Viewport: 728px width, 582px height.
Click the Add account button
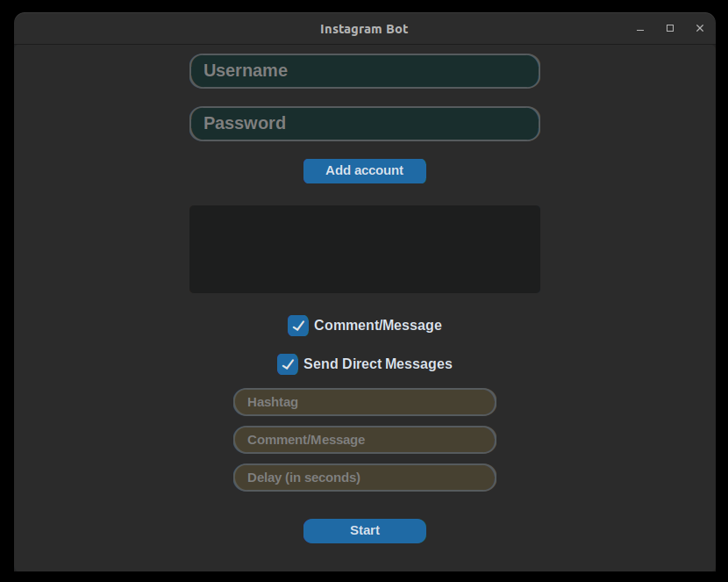click(x=365, y=171)
